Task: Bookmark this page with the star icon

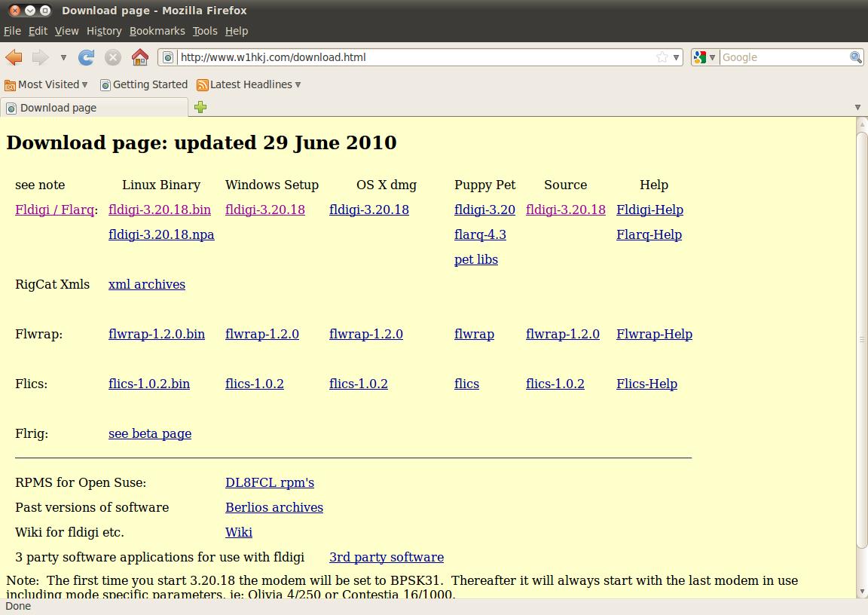Action: point(662,57)
